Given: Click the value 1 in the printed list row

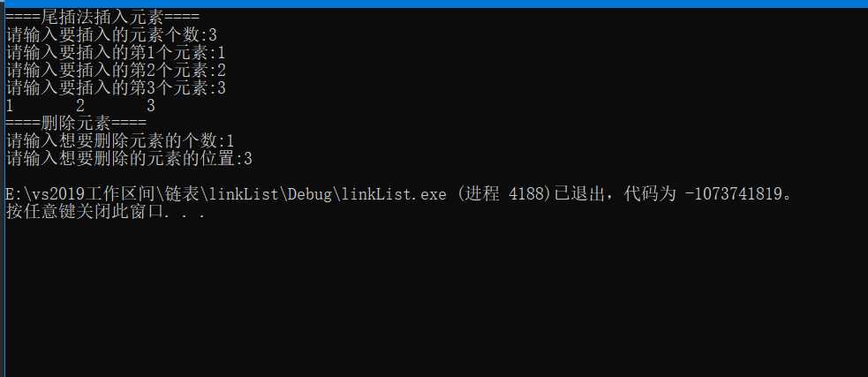Looking at the screenshot, I should (10, 106).
